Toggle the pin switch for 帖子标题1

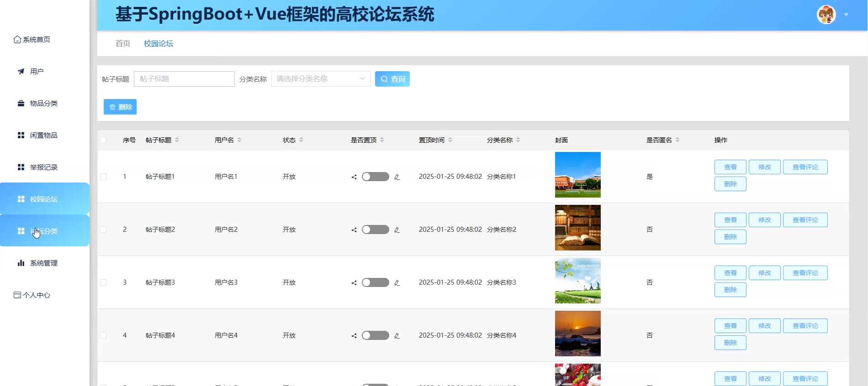[376, 177]
